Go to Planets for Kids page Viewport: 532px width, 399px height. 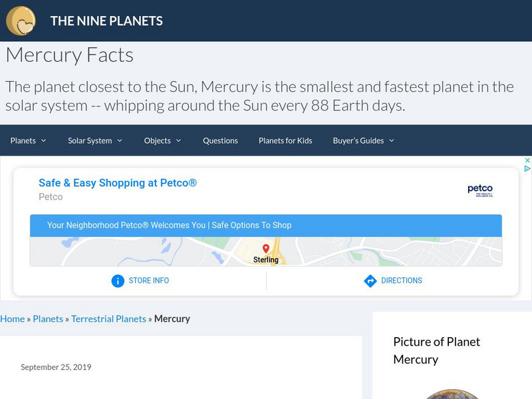(285, 140)
